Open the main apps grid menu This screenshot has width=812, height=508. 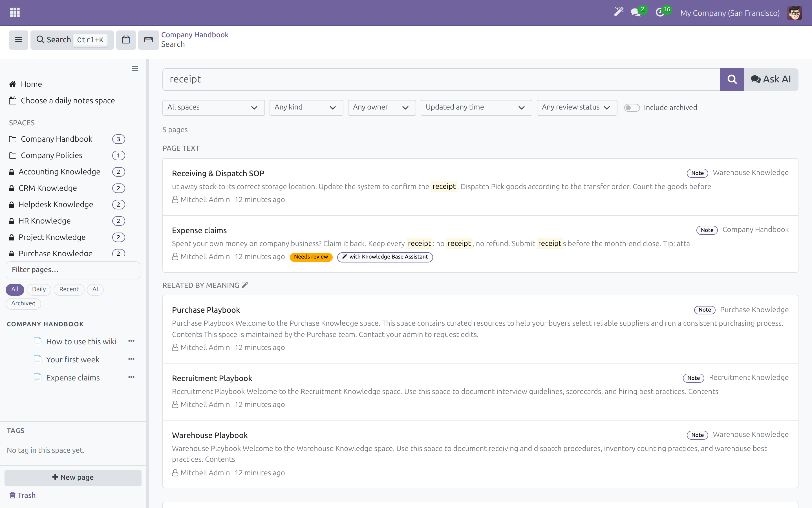[15, 13]
